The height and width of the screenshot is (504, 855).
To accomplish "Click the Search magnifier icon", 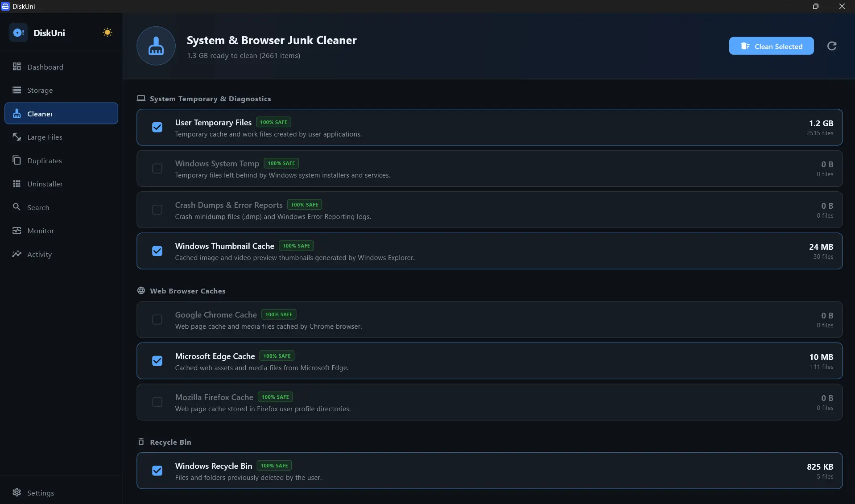I will click(17, 207).
